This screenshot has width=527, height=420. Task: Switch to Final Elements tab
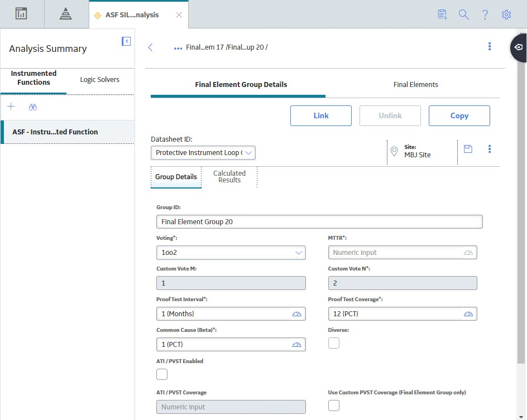[x=416, y=85]
